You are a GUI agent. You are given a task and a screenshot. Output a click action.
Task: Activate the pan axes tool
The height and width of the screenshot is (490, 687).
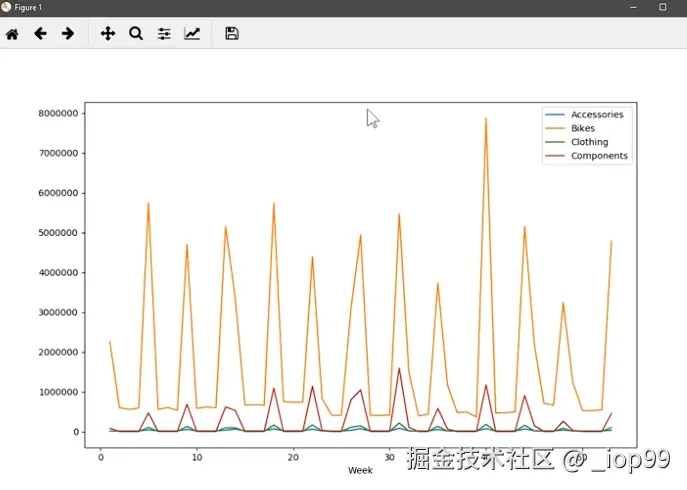click(x=108, y=33)
